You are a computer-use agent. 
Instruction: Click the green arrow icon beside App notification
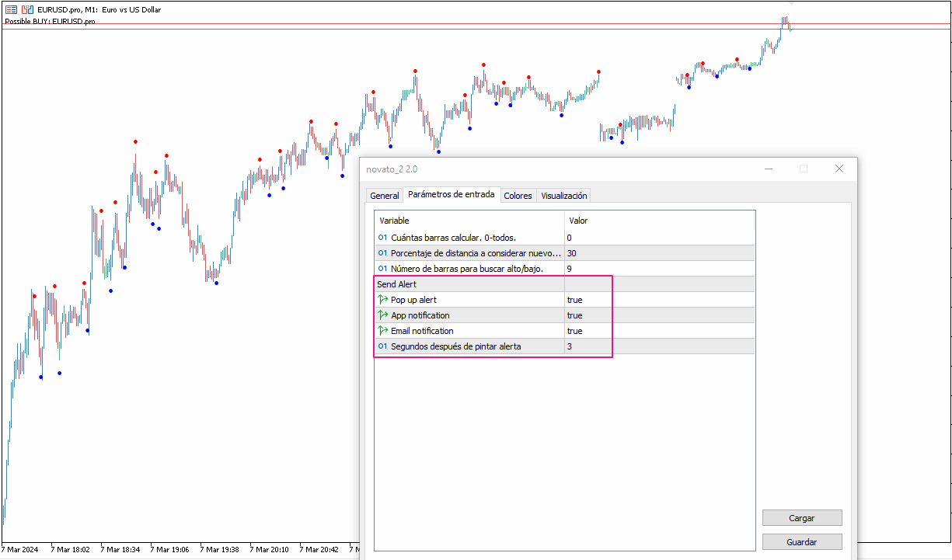pyautogui.click(x=382, y=315)
